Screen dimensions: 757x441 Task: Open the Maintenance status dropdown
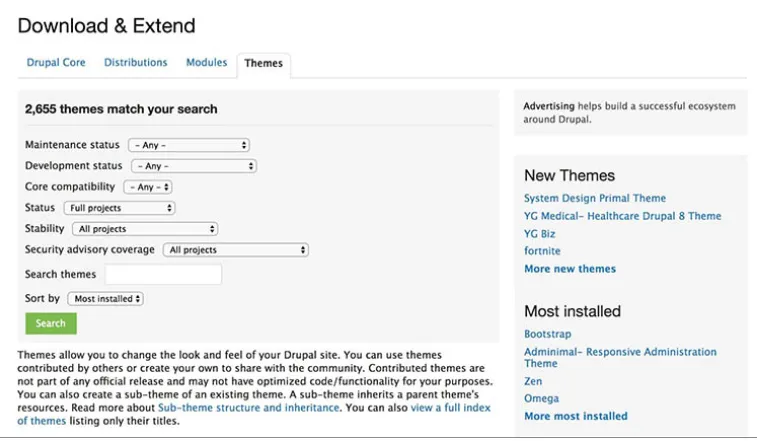point(189,145)
